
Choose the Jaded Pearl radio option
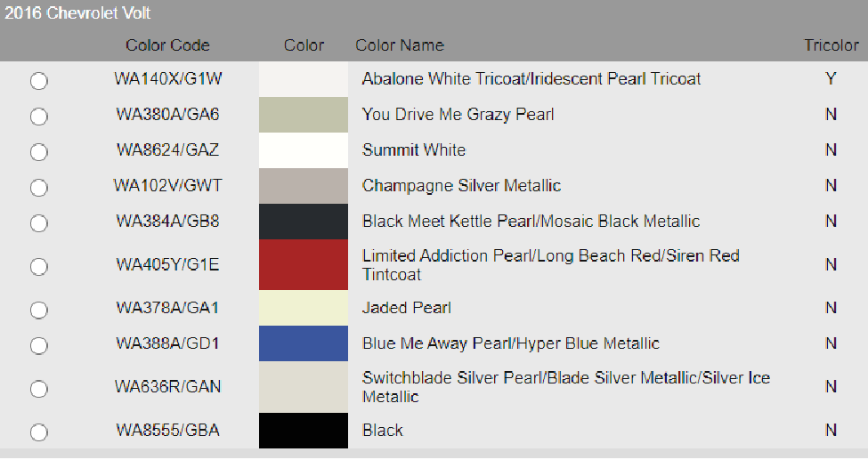point(39,310)
